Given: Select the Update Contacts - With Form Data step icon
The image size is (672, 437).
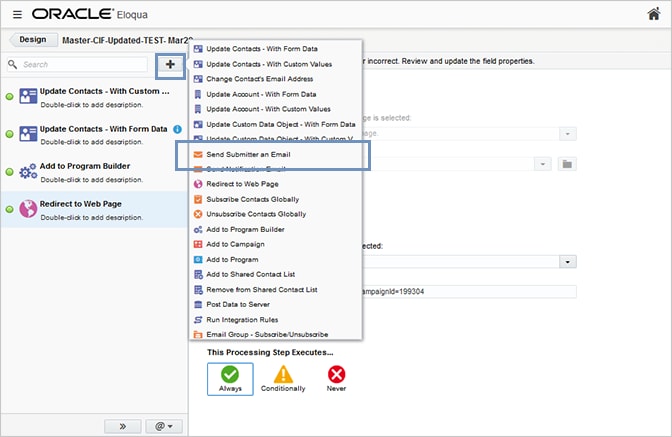Looking at the screenshot, I should [28, 134].
